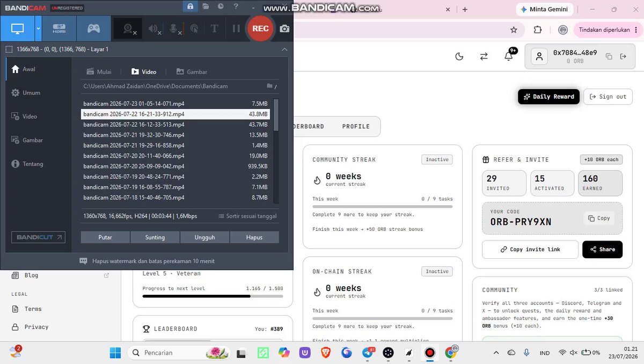Viewport: 644px width, 364px height.
Task: Show hidden icons in the system tray
Action: tap(496, 353)
